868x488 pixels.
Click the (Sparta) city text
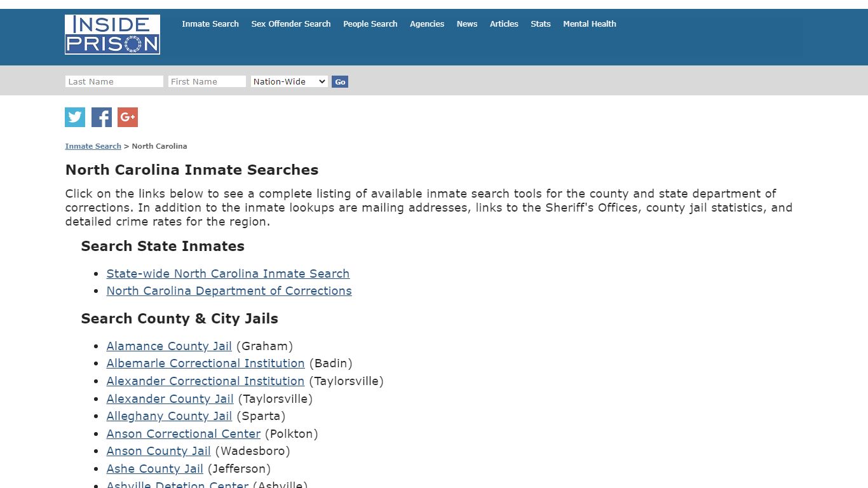(261, 416)
